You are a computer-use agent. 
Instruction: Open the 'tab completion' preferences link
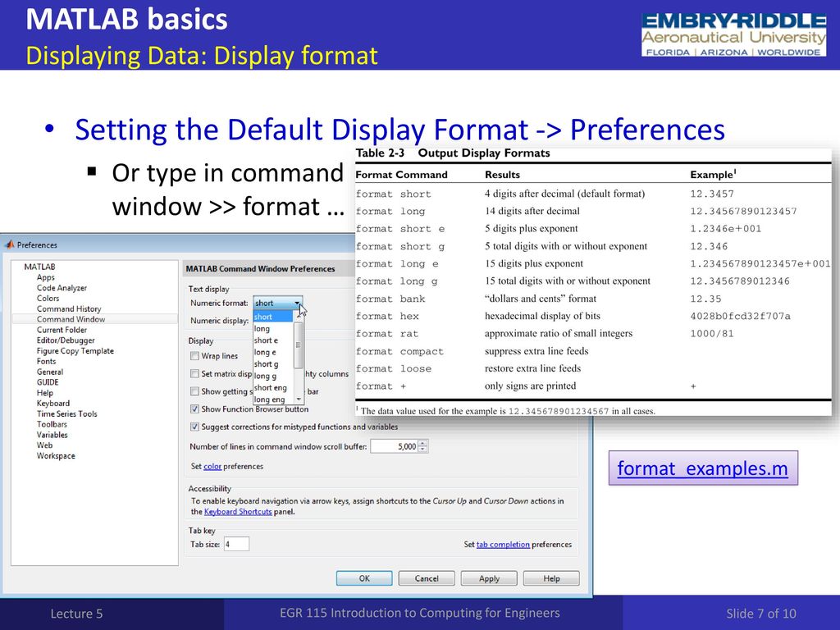point(503,545)
